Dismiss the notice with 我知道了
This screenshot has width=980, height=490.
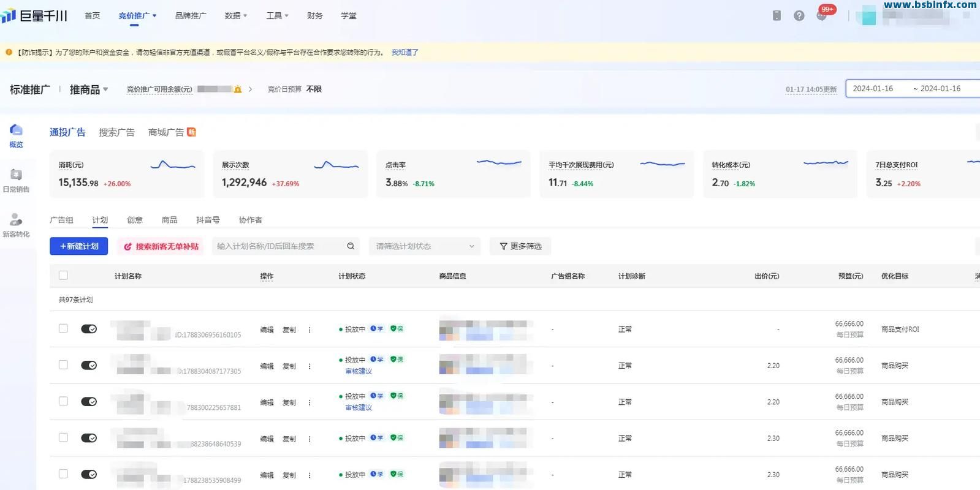[x=405, y=52]
